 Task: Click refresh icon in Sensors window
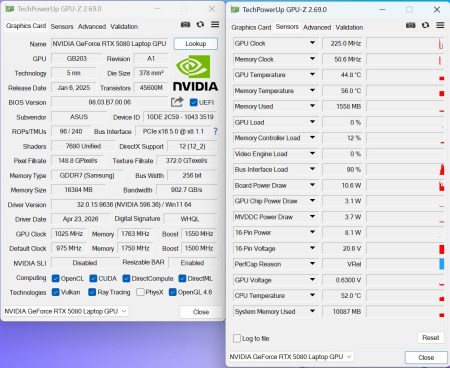pyautogui.click(x=425, y=25)
